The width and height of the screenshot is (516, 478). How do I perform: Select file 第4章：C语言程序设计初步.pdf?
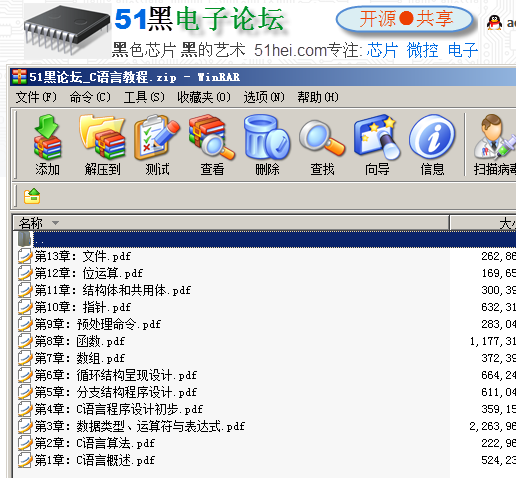pyautogui.click(x=119, y=409)
